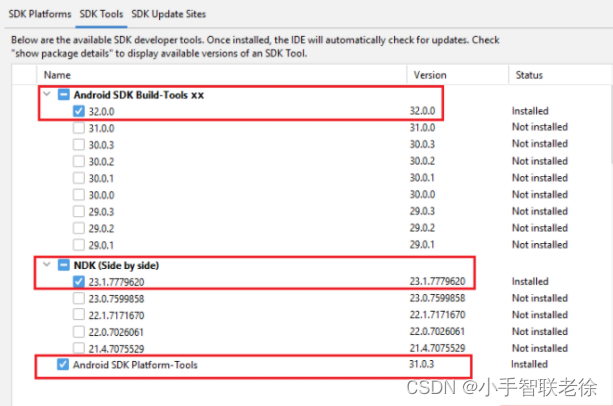Click the 22.1.7171670 row name

point(117,315)
